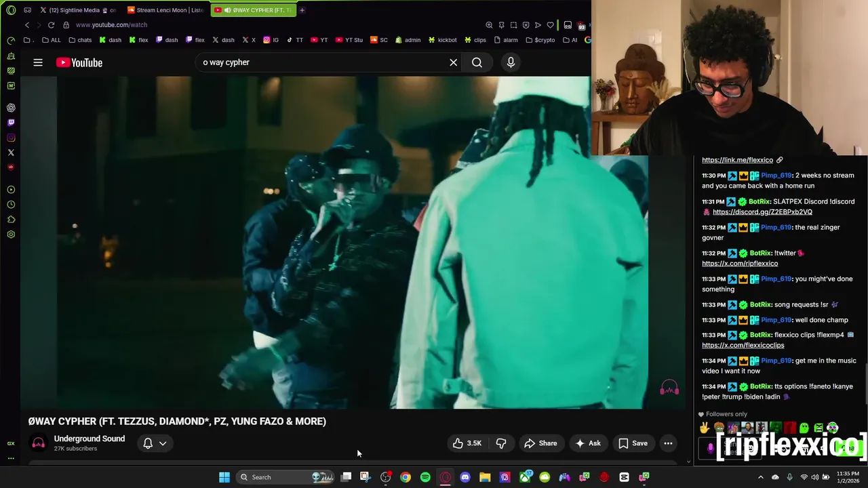Click the lock site-info icon
Screen dimensions: 868x488
pyautogui.click(x=66, y=25)
